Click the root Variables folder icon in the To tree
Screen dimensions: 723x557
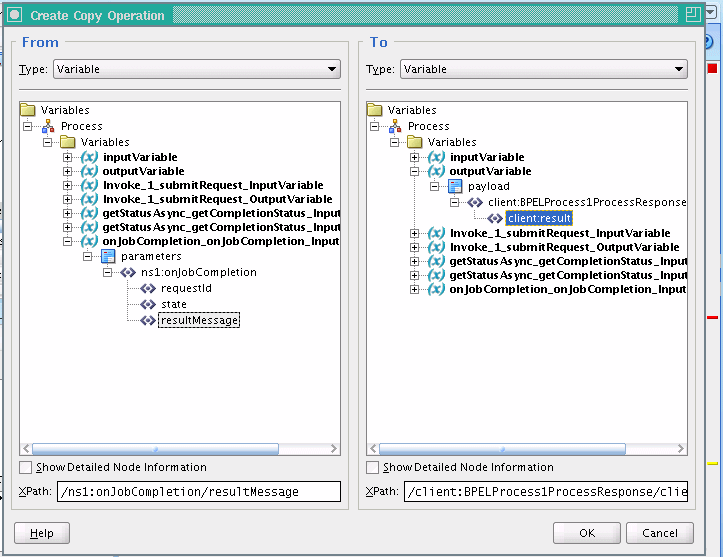(x=375, y=110)
